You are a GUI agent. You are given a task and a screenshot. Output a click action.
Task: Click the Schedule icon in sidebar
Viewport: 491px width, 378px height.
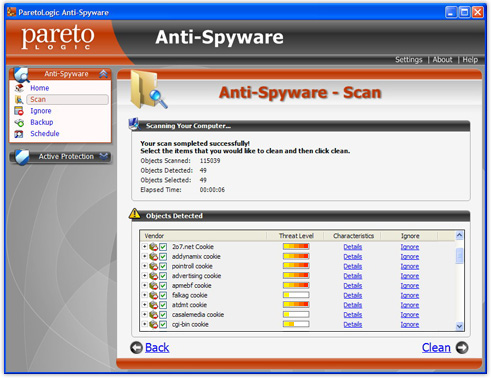coord(19,134)
